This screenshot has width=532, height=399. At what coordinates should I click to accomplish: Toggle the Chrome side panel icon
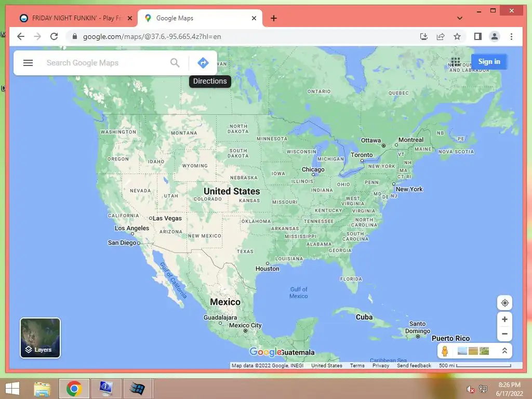coord(478,37)
